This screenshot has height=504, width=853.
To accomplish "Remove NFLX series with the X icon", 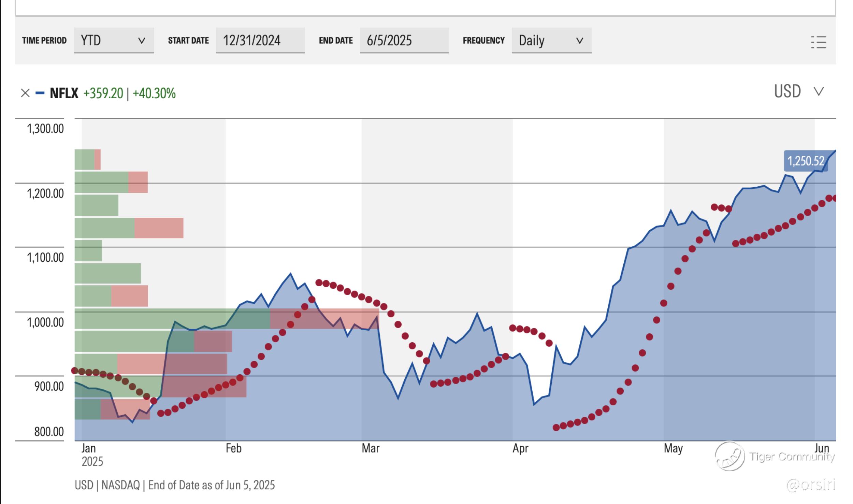I will tap(25, 93).
